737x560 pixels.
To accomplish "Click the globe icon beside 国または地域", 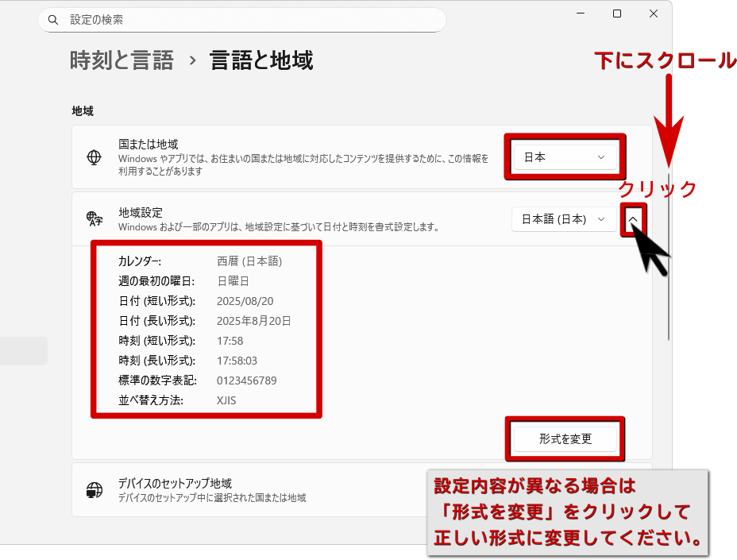I will point(94,157).
